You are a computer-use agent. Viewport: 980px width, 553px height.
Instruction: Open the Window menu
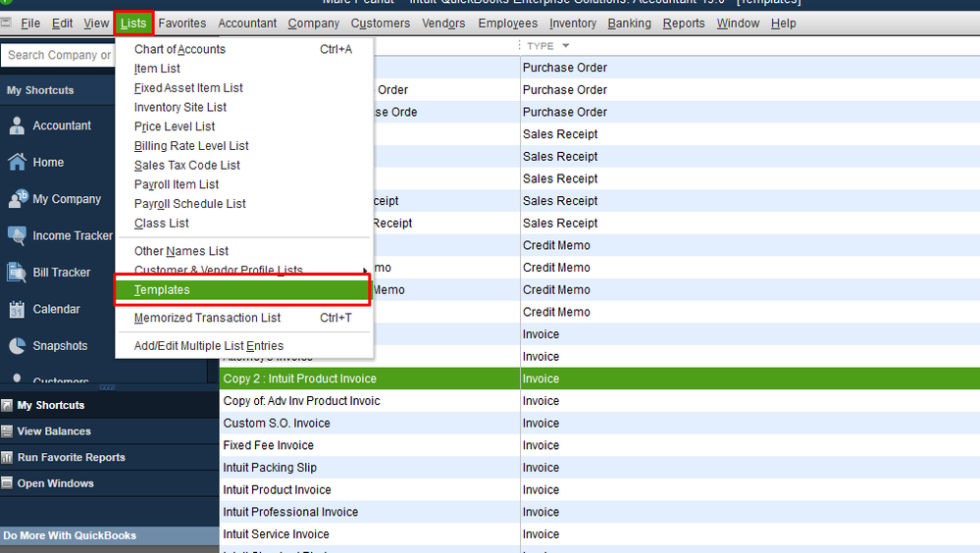pyautogui.click(x=738, y=24)
